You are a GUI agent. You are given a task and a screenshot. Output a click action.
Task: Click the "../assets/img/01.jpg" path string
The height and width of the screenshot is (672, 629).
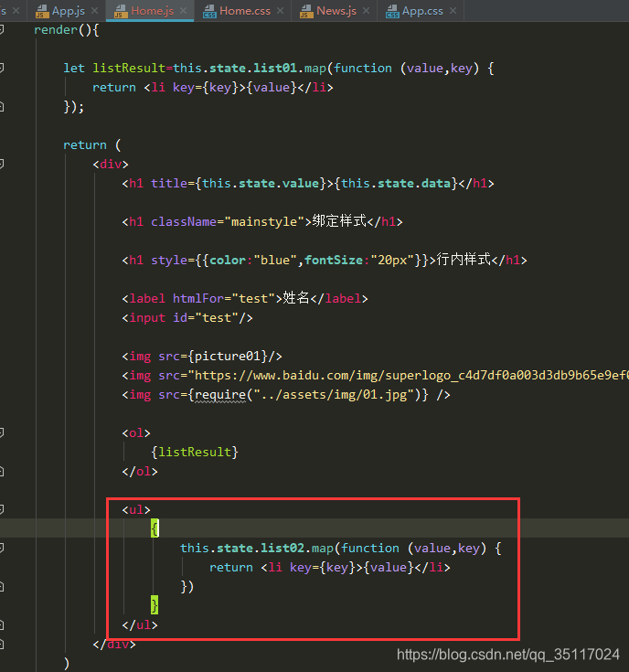point(334,395)
